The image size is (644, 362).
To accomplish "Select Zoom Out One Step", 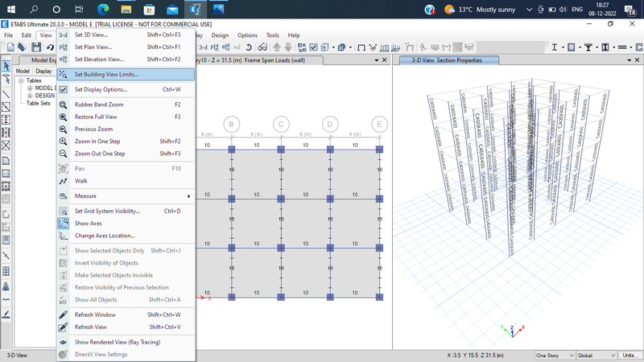I will pos(126,154).
